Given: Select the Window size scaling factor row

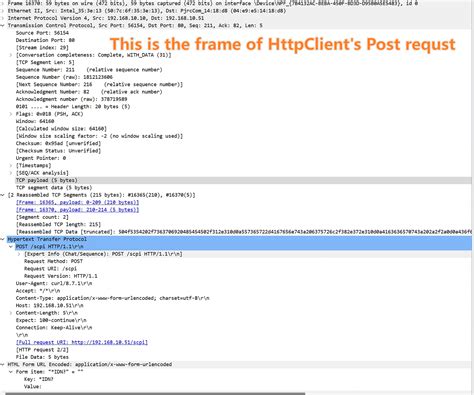Looking at the screenshot, I should (x=99, y=136).
